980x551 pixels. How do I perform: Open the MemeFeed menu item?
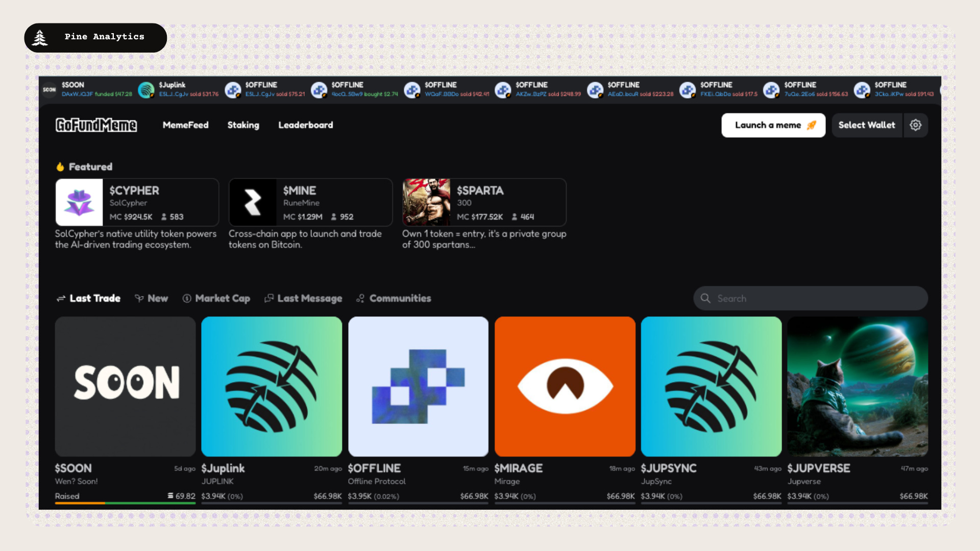[x=185, y=125]
